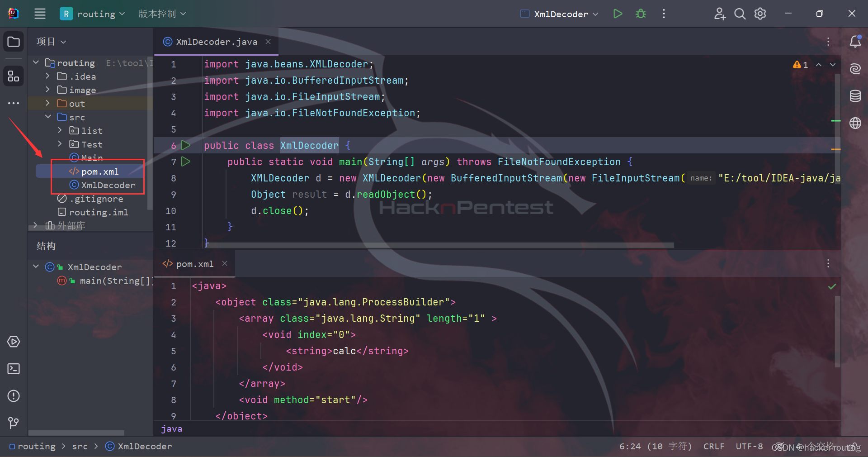Viewport: 868px width, 457px height.
Task: Toggle the Project tool window folder icon
Action: (x=14, y=42)
